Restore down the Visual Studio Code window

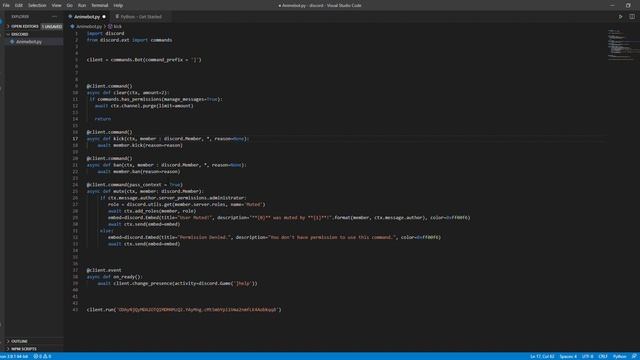[x=628, y=5]
